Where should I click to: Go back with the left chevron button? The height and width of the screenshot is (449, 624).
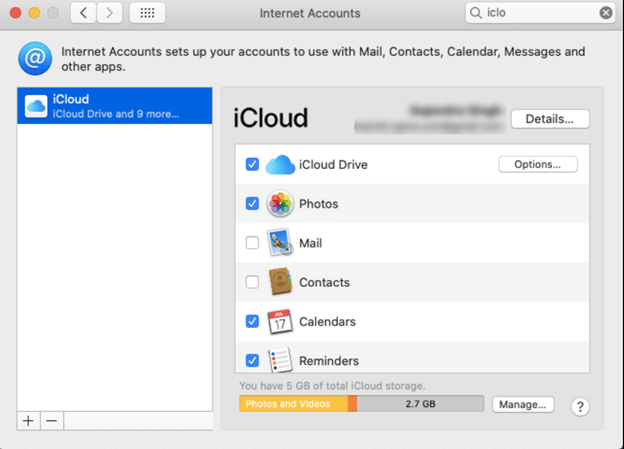pos(83,13)
